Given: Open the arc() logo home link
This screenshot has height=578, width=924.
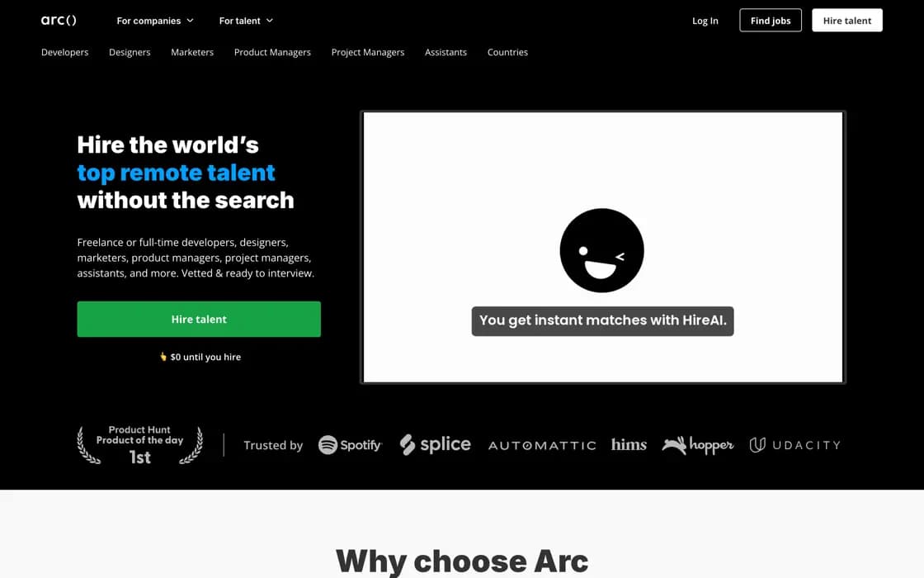Looking at the screenshot, I should click(59, 20).
